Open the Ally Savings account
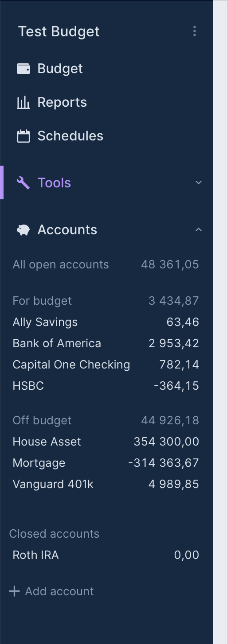 point(106,322)
